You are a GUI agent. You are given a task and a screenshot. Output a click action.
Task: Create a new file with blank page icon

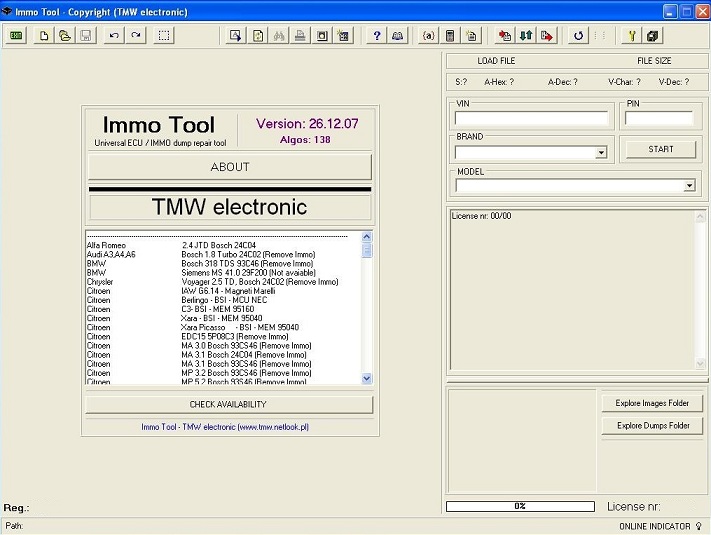pos(44,36)
